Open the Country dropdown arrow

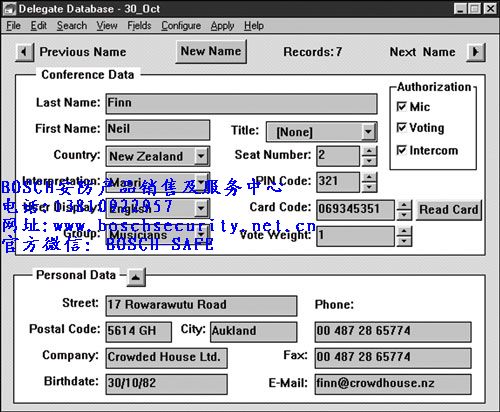201,156
